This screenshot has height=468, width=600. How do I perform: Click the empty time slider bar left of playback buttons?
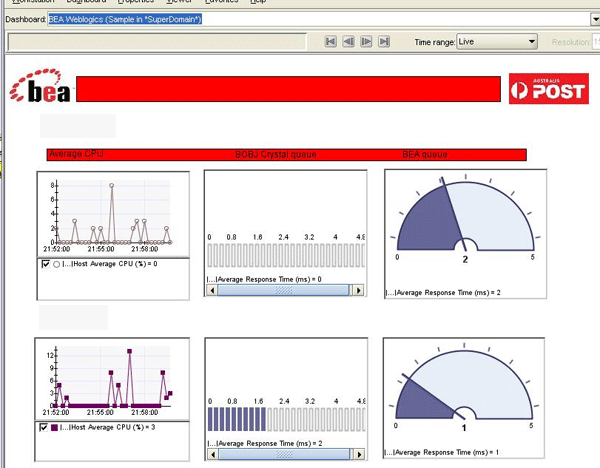(x=157, y=42)
